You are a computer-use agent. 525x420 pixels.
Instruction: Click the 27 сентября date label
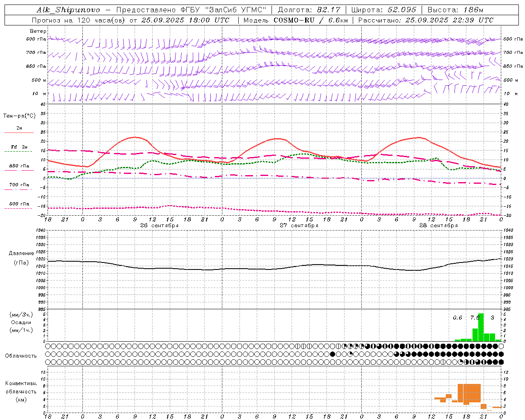(299, 226)
